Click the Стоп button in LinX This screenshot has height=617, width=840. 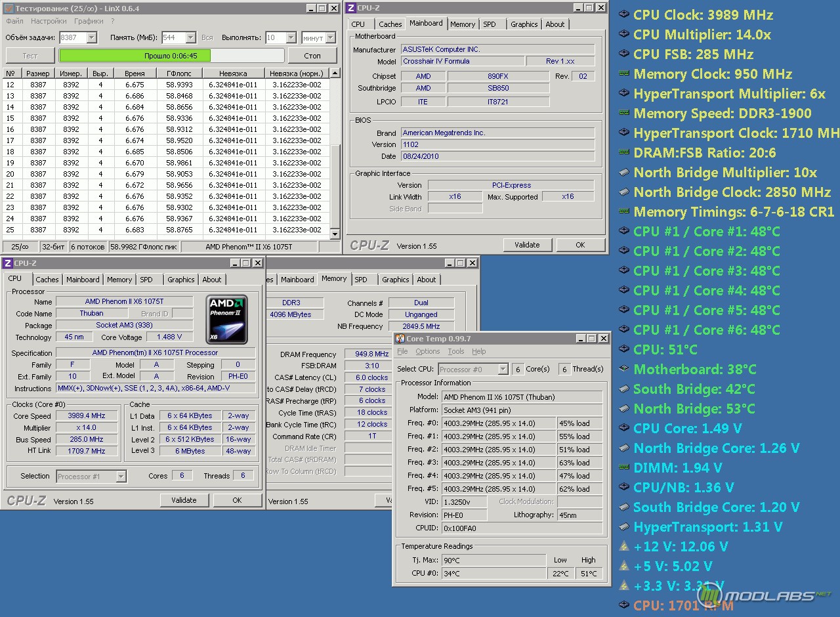click(x=313, y=56)
